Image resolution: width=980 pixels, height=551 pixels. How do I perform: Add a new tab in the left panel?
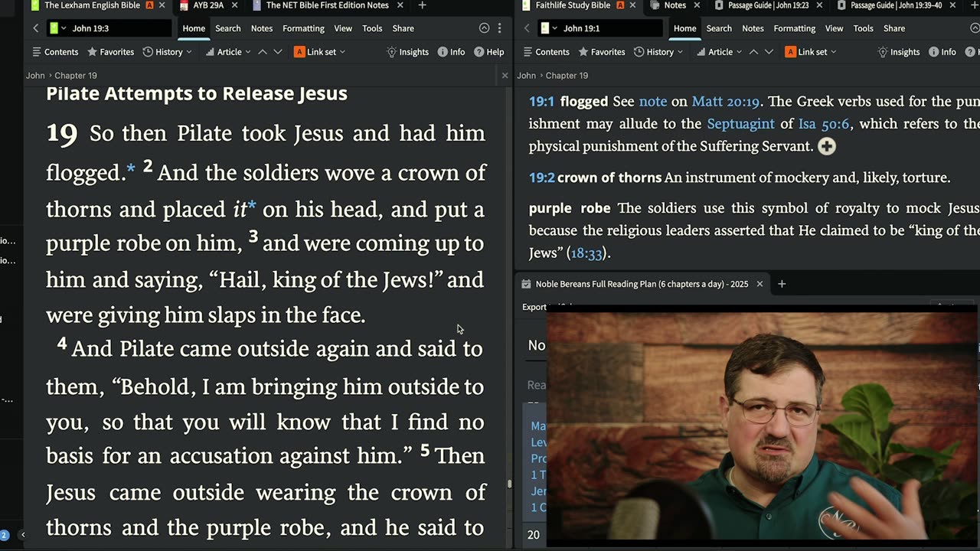coord(422,5)
